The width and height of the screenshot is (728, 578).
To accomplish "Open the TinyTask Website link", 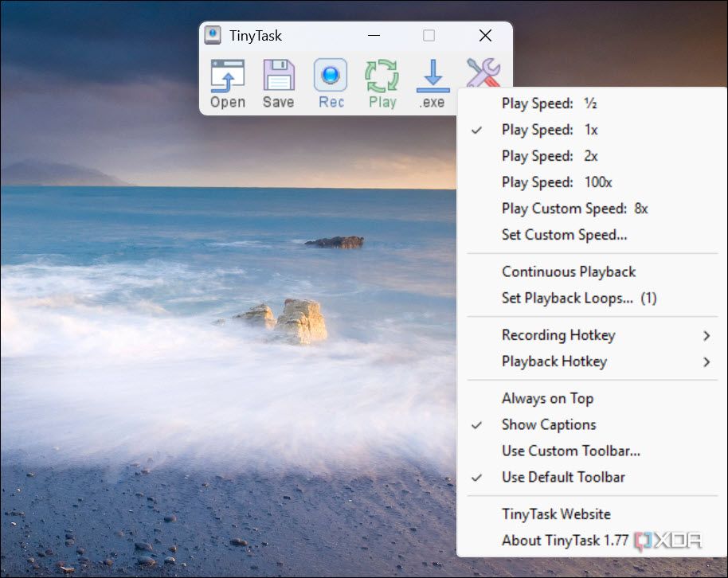I will point(556,514).
